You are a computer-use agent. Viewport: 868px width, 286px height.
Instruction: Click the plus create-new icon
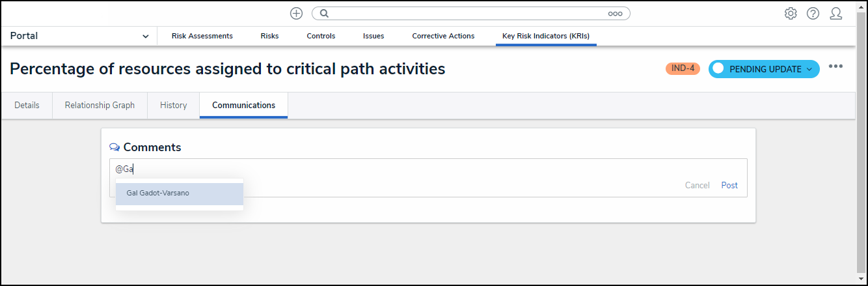click(x=296, y=13)
